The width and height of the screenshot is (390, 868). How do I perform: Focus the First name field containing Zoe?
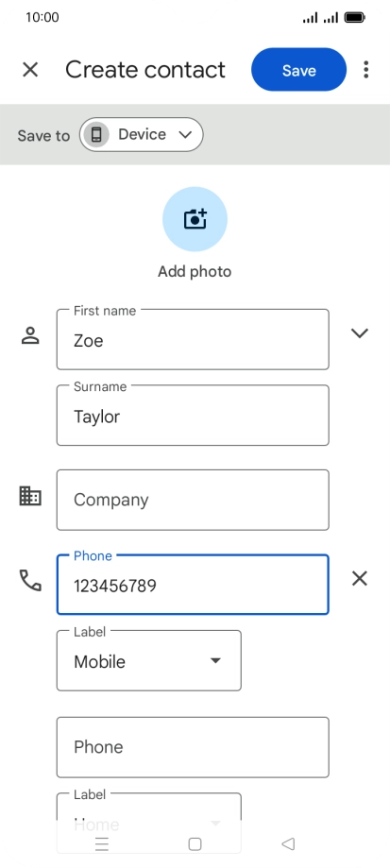[x=193, y=339]
